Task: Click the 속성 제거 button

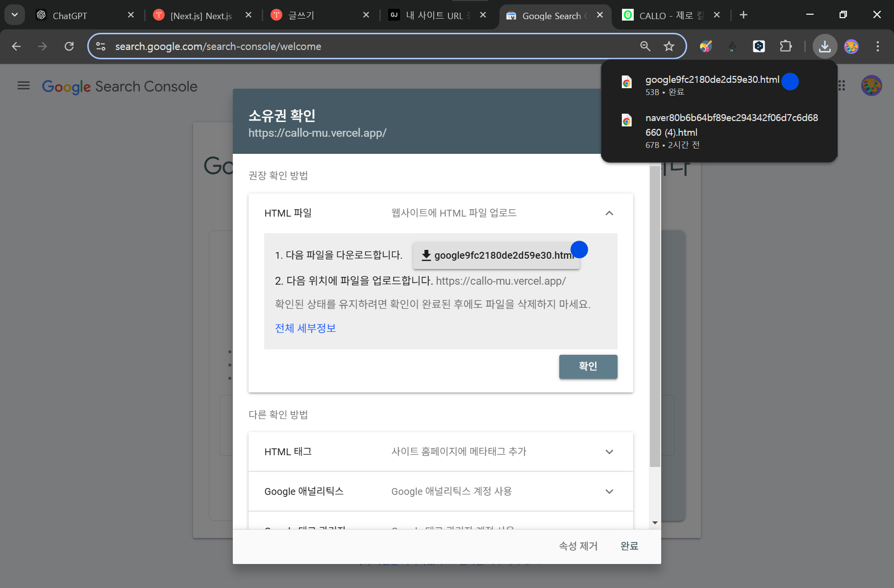Action: (x=578, y=546)
